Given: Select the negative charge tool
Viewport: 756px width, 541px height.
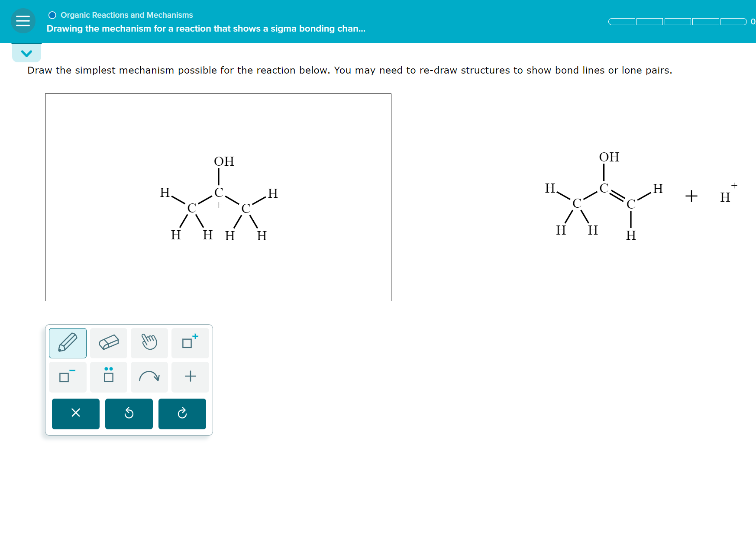Looking at the screenshot, I should (67, 376).
